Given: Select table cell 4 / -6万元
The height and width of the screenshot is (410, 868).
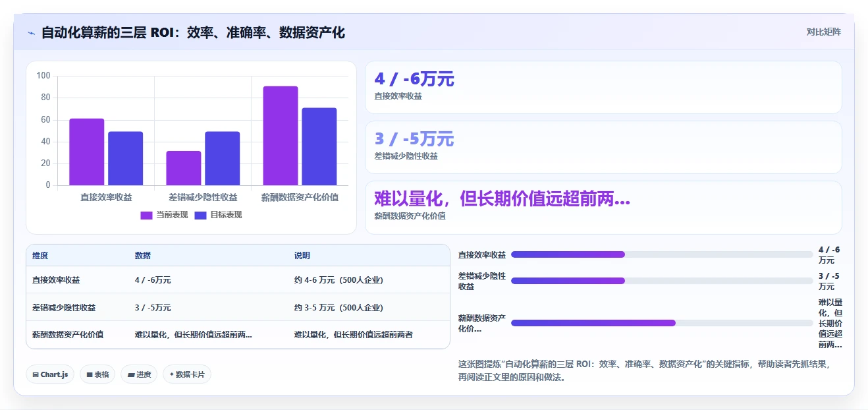Looking at the screenshot, I should point(153,280).
